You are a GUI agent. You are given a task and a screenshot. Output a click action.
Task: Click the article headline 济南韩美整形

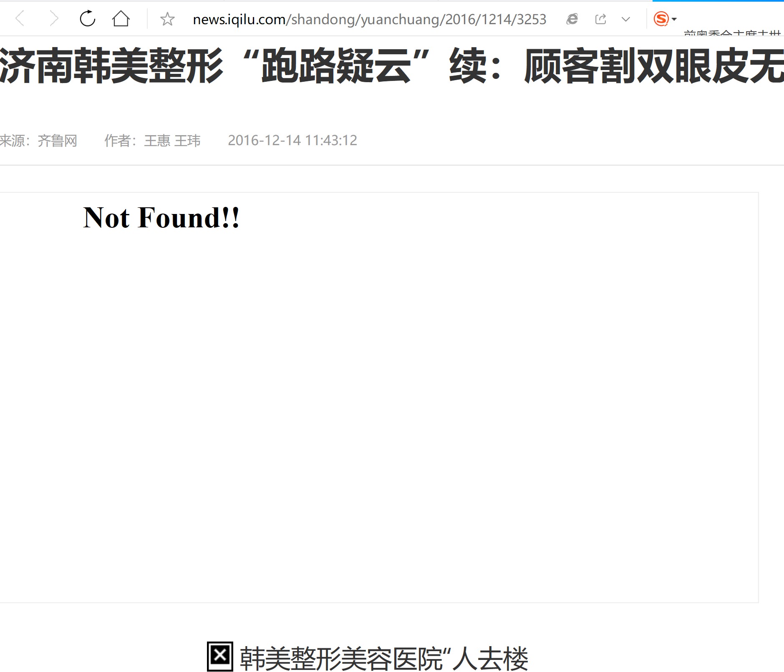point(392,65)
